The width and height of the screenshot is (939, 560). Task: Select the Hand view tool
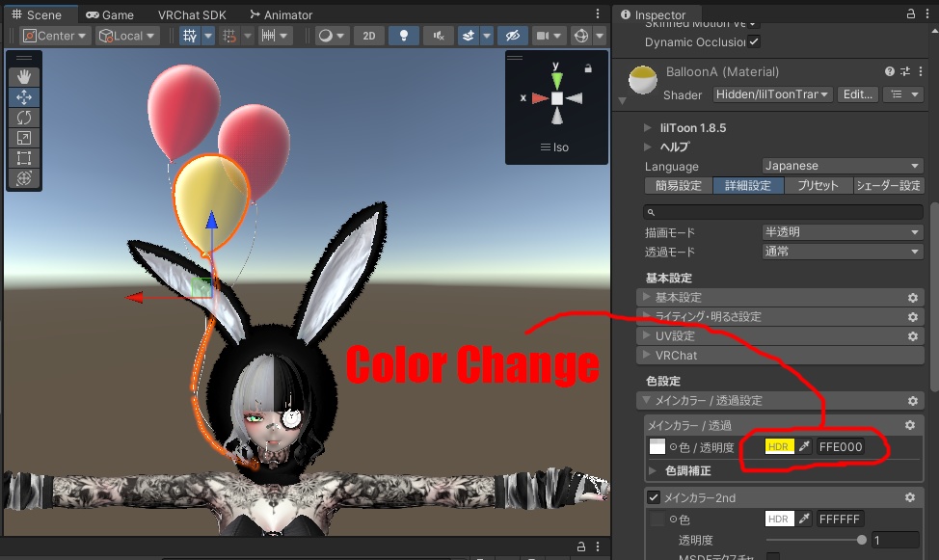(x=24, y=77)
